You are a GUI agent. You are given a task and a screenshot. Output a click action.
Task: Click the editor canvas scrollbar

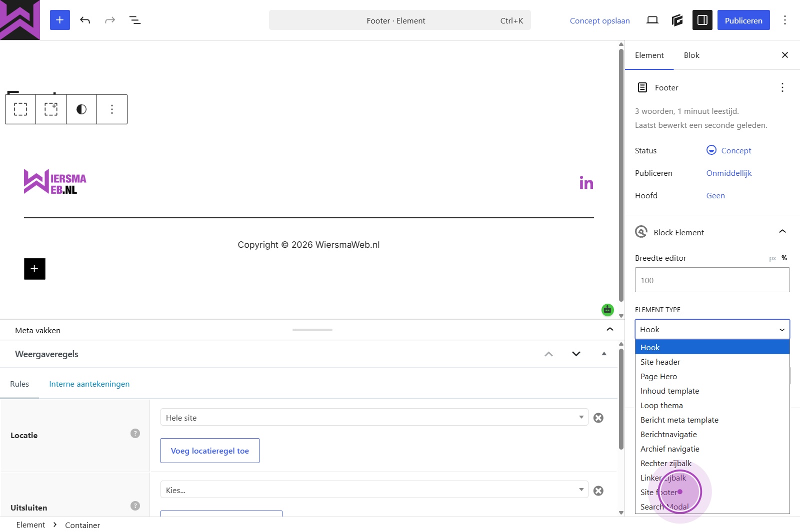point(621,175)
